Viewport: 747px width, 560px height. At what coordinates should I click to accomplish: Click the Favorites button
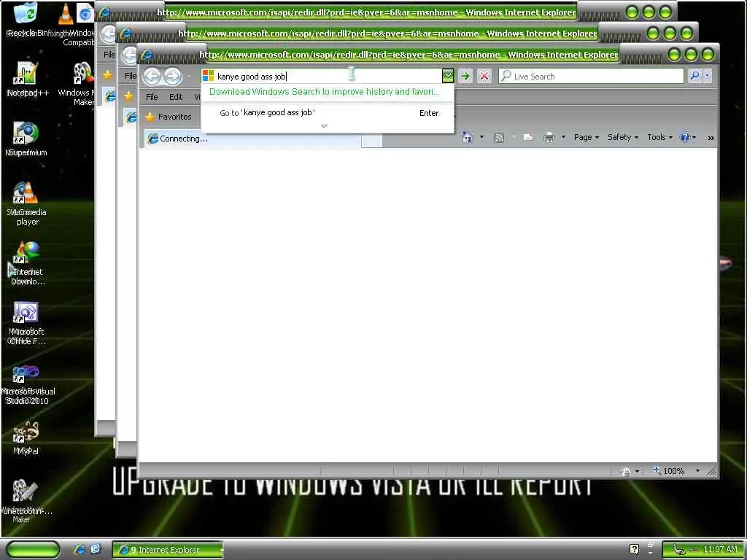pyautogui.click(x=169, y=117)
